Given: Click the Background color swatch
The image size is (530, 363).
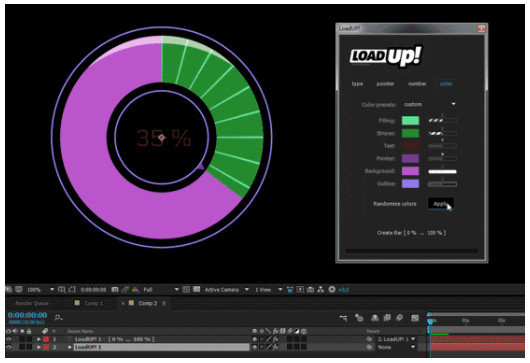Looking at the screenshot, I should [x=410, y=171].
